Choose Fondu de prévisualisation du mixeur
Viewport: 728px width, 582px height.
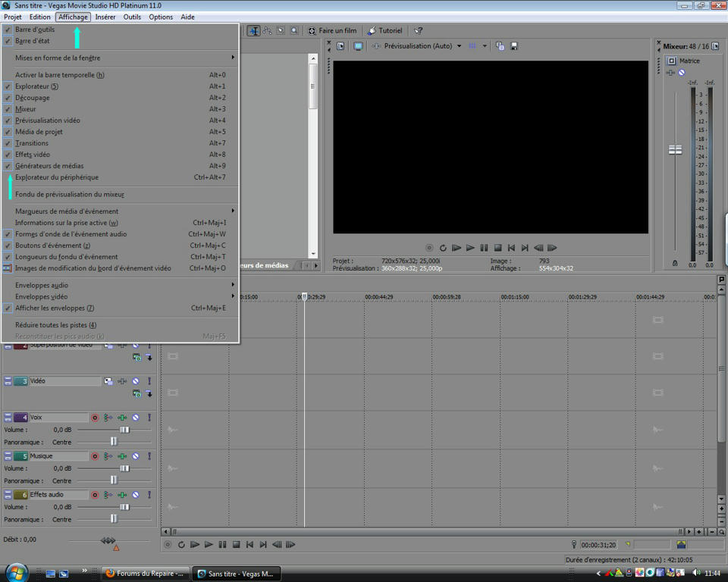121,194
